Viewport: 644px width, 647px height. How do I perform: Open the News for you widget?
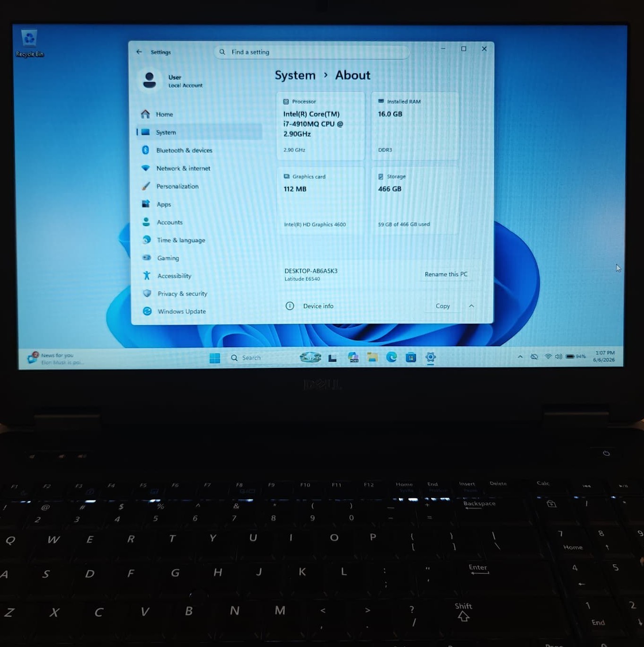(x=56, y=358)
